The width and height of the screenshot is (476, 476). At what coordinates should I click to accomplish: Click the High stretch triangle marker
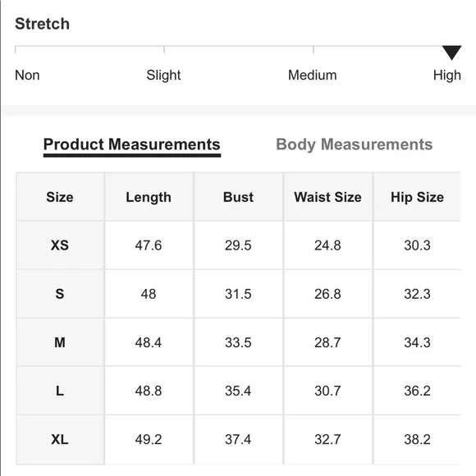[x=451, y=53]
